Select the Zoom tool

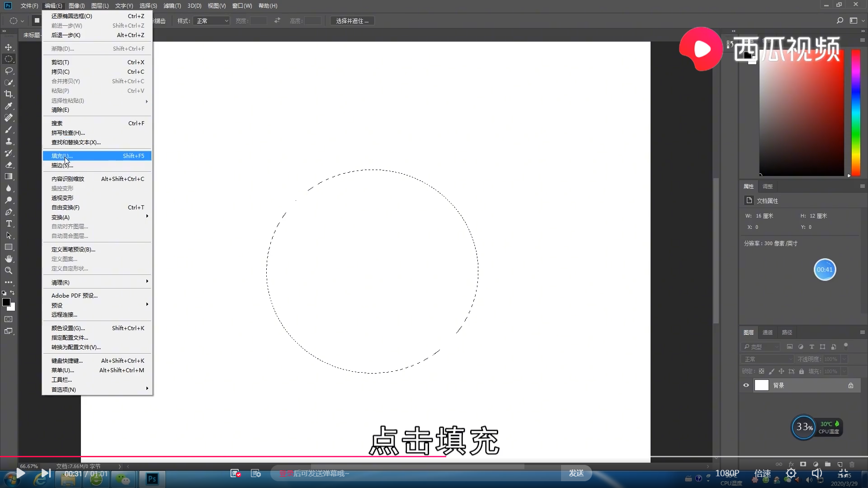[9, 270]
